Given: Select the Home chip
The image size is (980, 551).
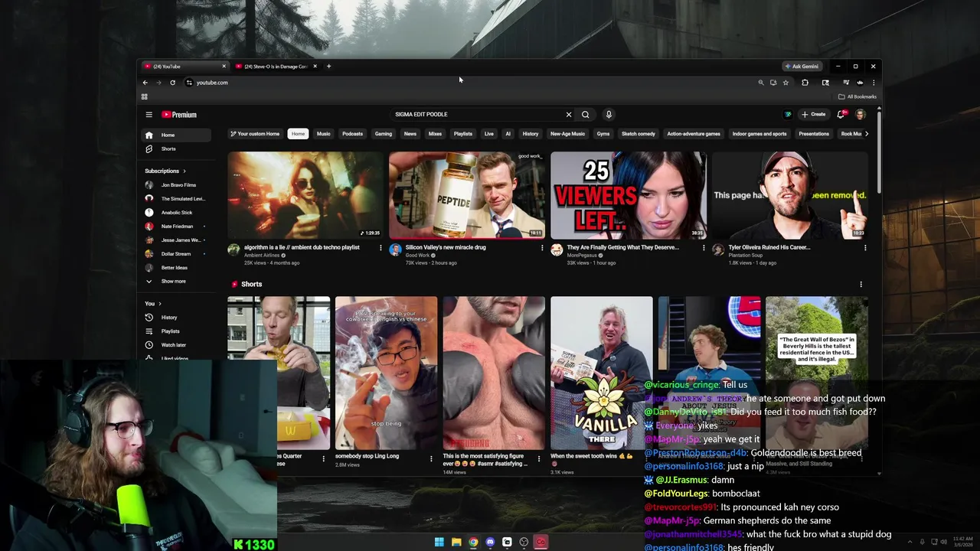Looking at the screenshot, I should pos(298,134).
